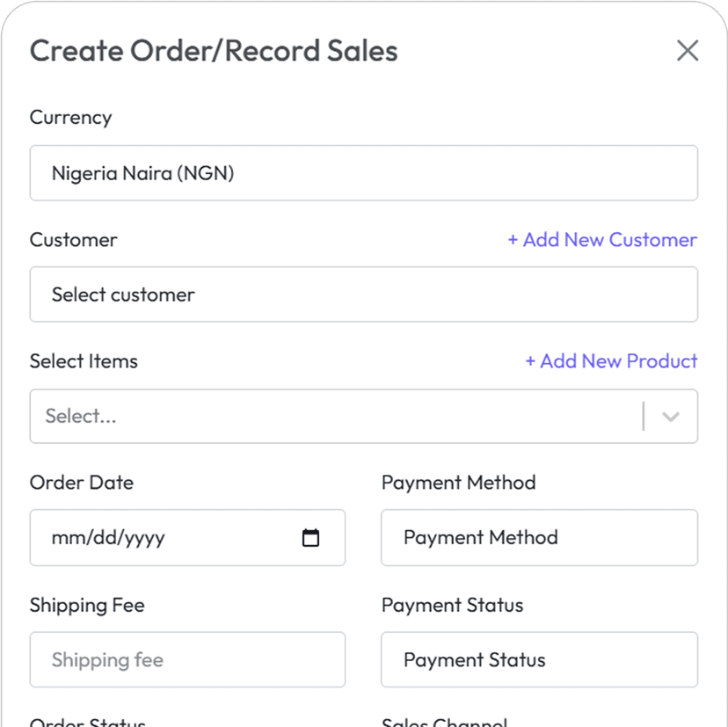Click the Order Date label

(x=82, y=483)
